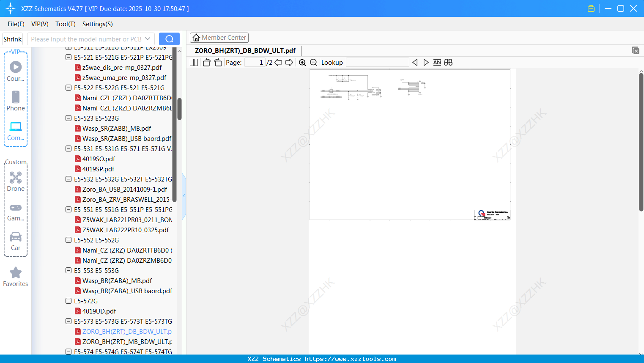Click the document viewer scrollbar thumb
The image size is (644, 363).
(641, 142)
